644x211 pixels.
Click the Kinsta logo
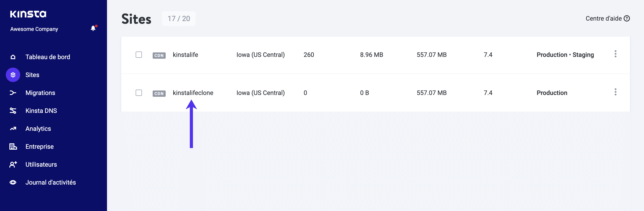click(28, 14)
